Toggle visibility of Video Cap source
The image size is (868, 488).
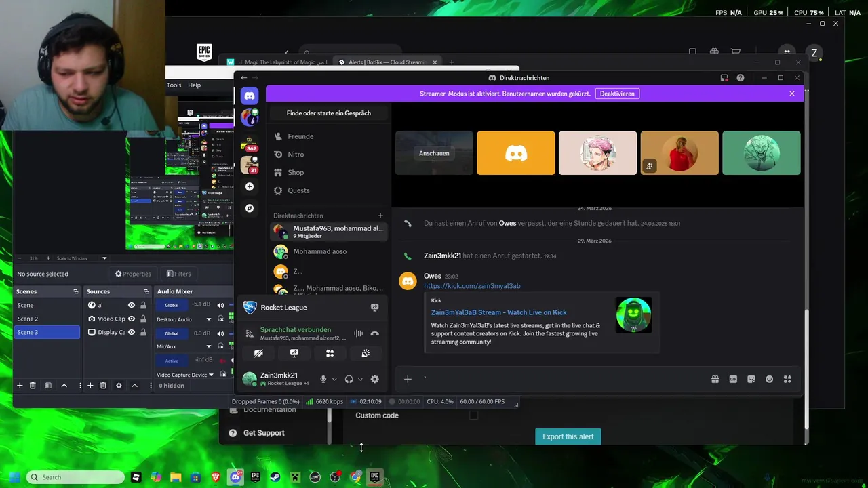[x=132, y=319]
